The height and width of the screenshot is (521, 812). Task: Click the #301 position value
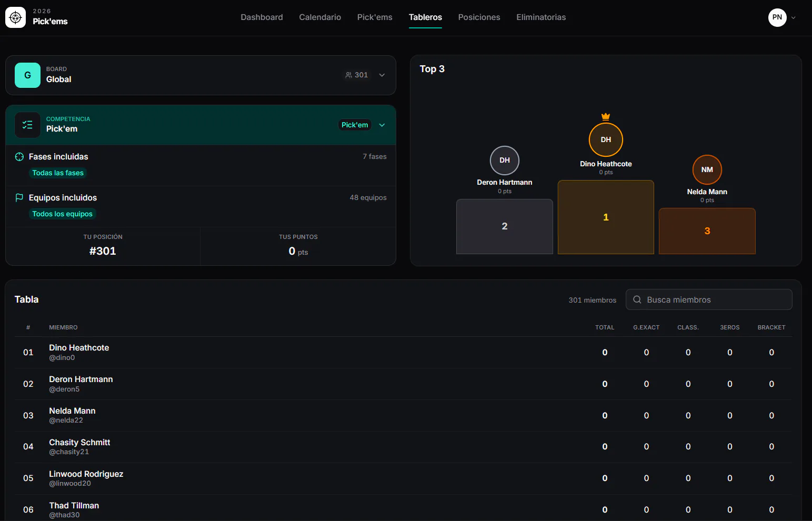103,251
